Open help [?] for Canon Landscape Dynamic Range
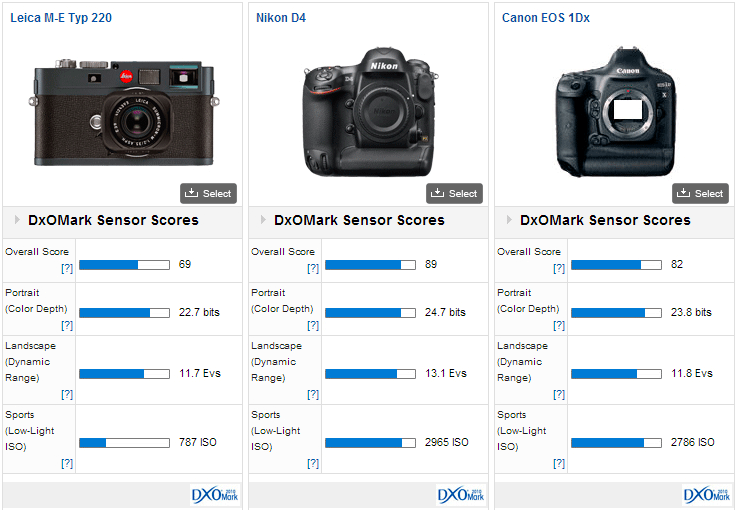Viewport: 738px width, 510px height. tap(558, 395)
